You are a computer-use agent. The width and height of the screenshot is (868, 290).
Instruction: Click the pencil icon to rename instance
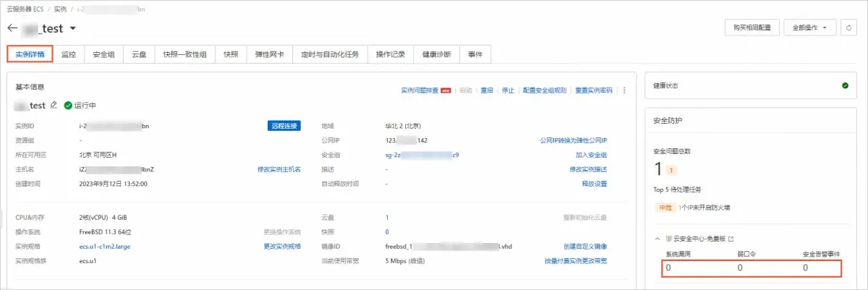coord(54,105)
